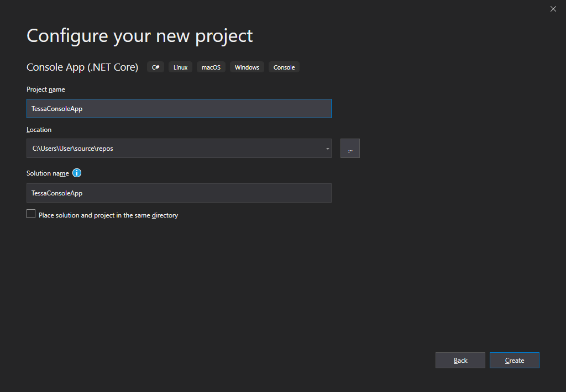The image size is (566, 392).
Task: Go Back to the previous step
Action: pyautogui.click(x=460, y=361)
